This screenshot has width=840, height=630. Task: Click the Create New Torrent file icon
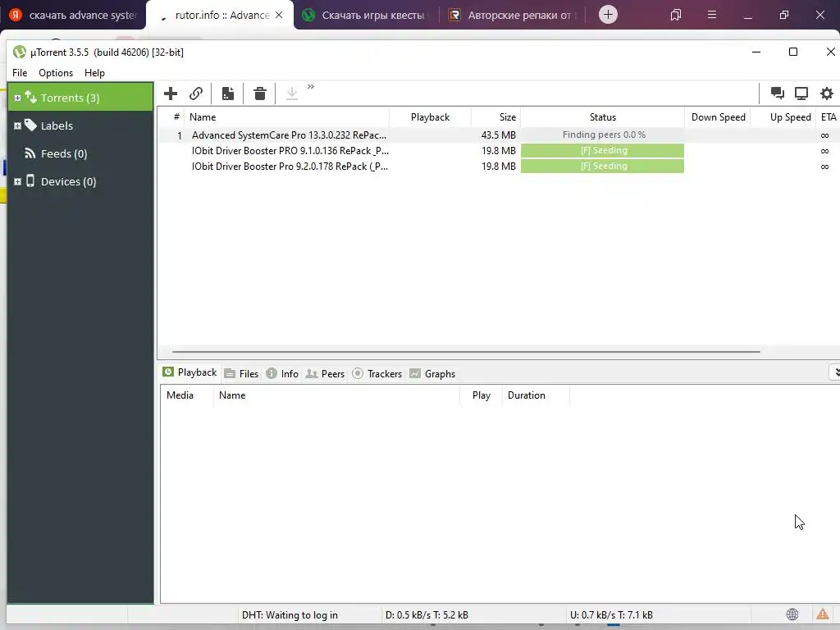(228, 94)
